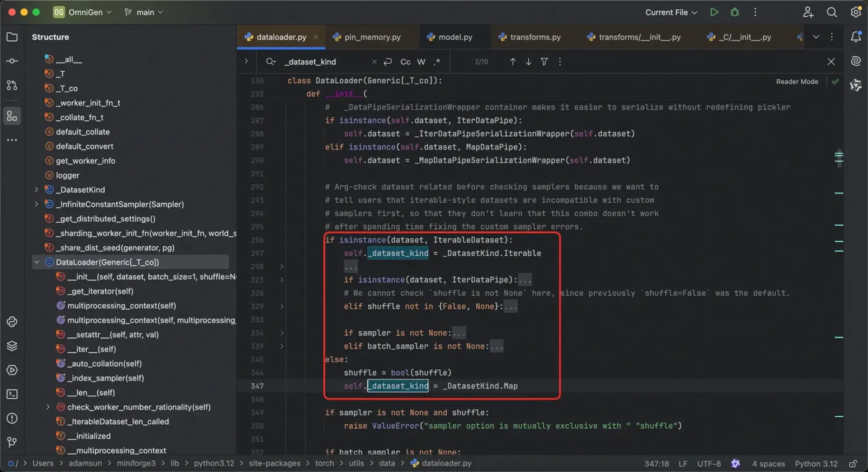868x472 pixels.
Task: Go to previous search occurrence
Action: coord(513,61)
